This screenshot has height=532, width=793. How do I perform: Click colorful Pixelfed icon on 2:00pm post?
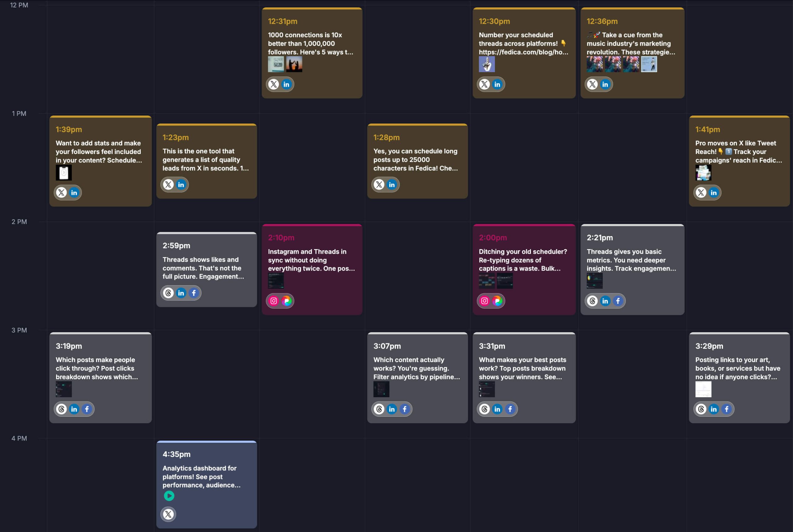(x=497, y=301)
